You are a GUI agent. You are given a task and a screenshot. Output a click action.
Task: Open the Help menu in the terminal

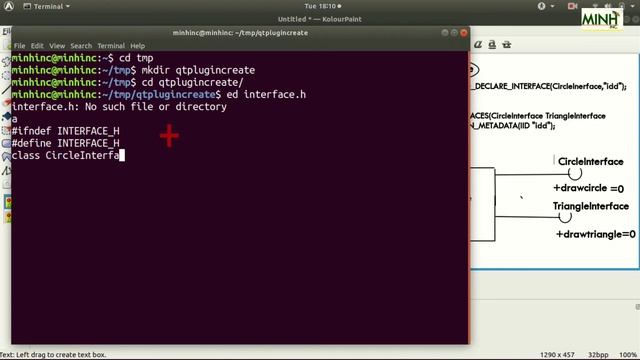point(138,46)
